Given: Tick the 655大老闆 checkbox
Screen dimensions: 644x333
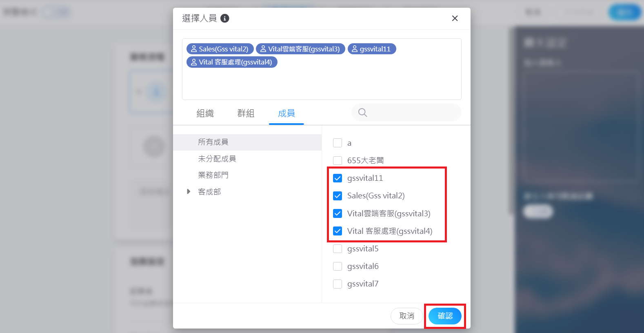Looking at the screenshot, I should [x=338, y=160].
